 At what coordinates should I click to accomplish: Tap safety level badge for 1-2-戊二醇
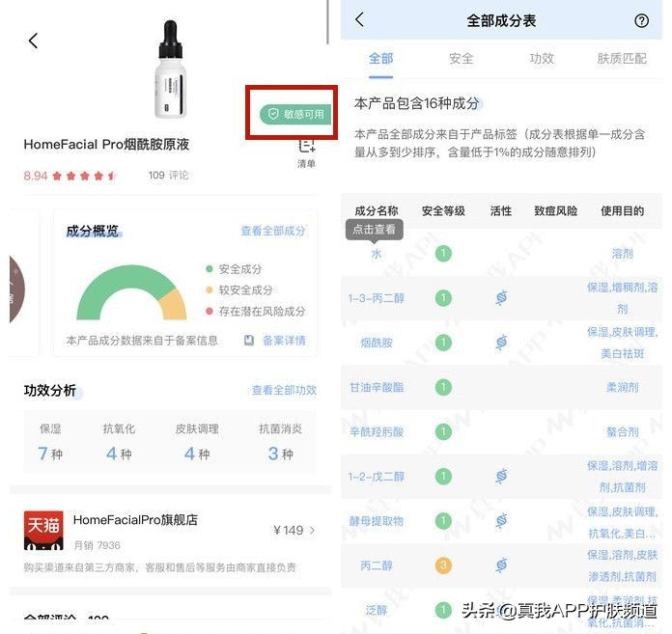coord(443,476)
